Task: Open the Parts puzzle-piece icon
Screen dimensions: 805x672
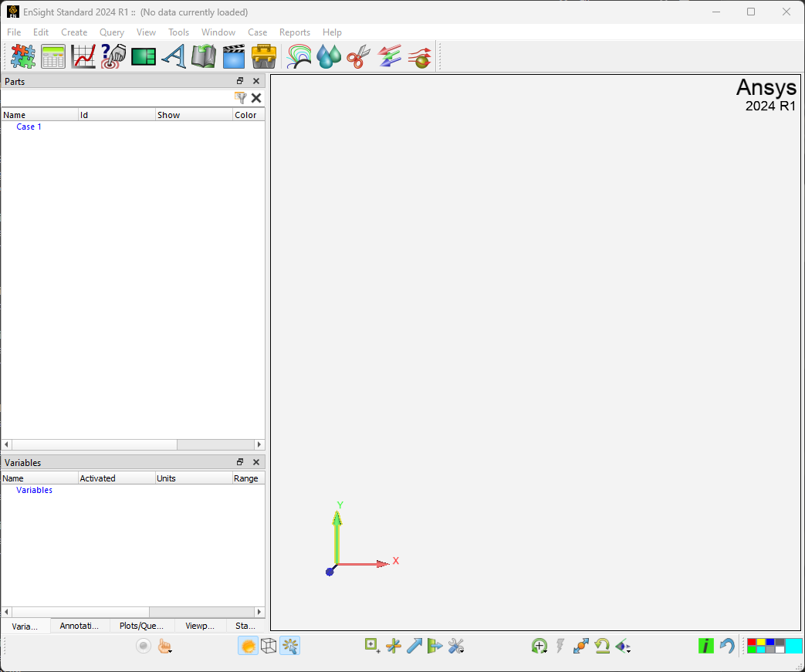Action: pos(23,56)
